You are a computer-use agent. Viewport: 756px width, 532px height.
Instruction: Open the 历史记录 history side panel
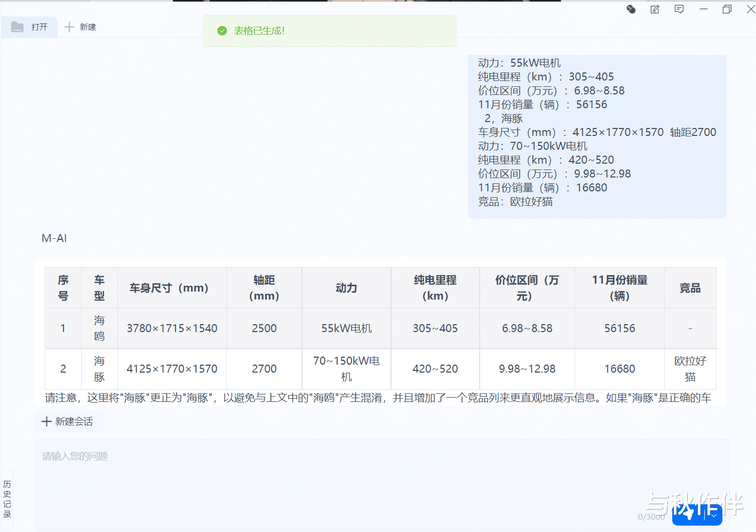pyautogui.click(x=7, y=499)
